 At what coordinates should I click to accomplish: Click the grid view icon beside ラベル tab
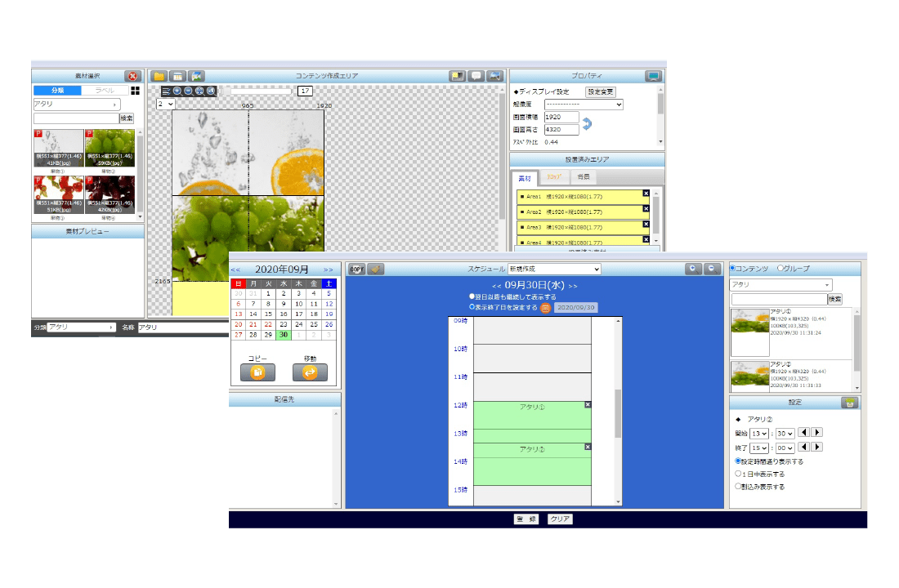coord(136,91)
